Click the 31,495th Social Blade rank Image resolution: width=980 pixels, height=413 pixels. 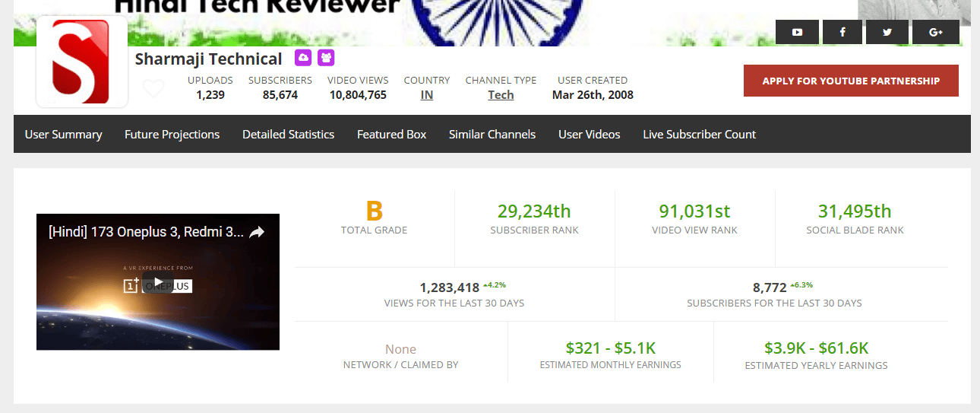(855, 211)
